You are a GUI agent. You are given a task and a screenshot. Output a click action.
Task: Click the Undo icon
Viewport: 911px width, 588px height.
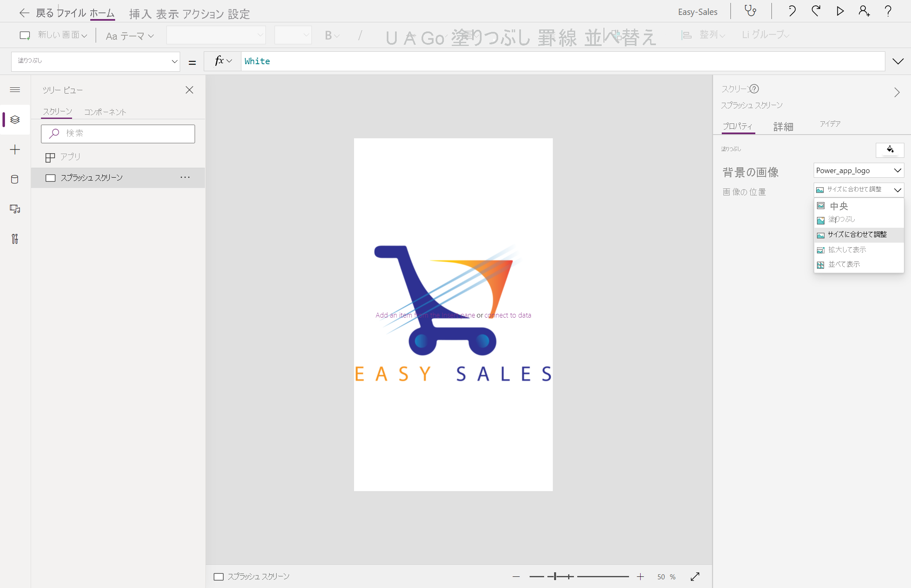click(x=791, y=11)
